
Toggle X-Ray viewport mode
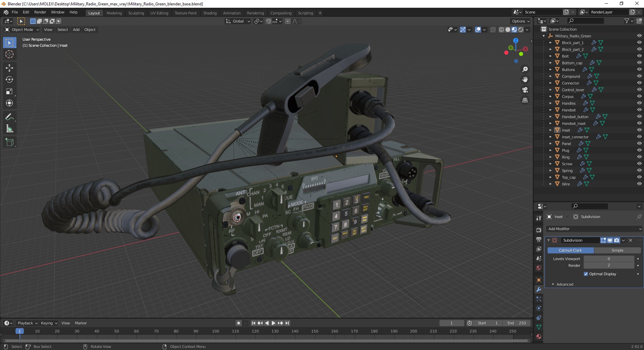pos(493,30)
